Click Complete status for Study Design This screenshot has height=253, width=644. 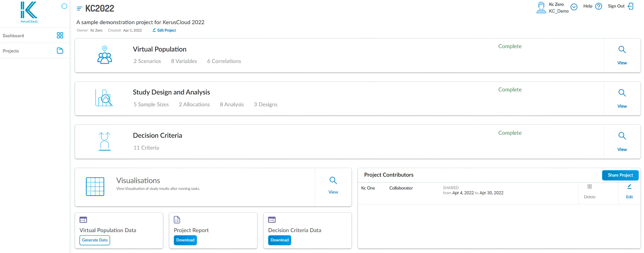[510, 90]
